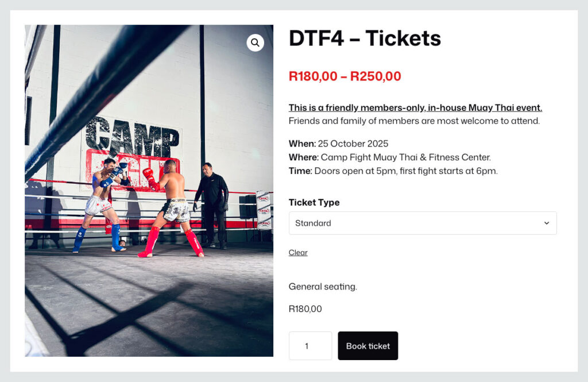
Task: Click the Time: doors open at 5pm line
Action: 393,171
